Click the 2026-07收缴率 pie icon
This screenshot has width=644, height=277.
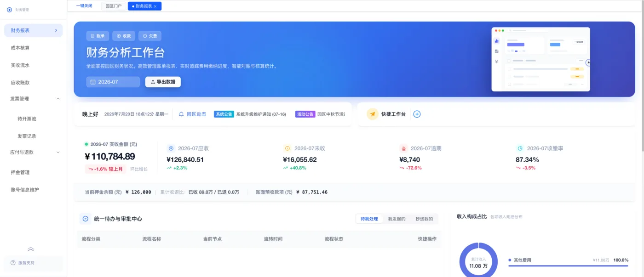click(x=520, y=148)
